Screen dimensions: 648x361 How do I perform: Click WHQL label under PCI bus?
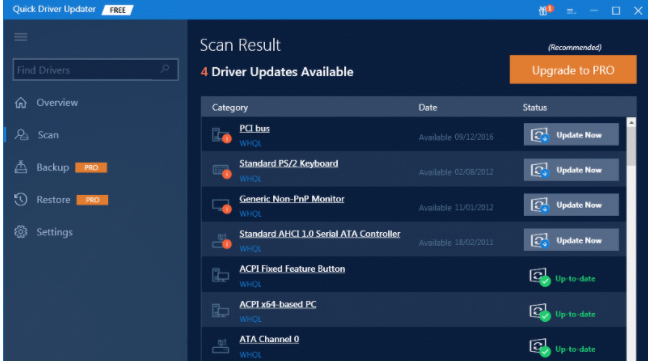(250, 143)
